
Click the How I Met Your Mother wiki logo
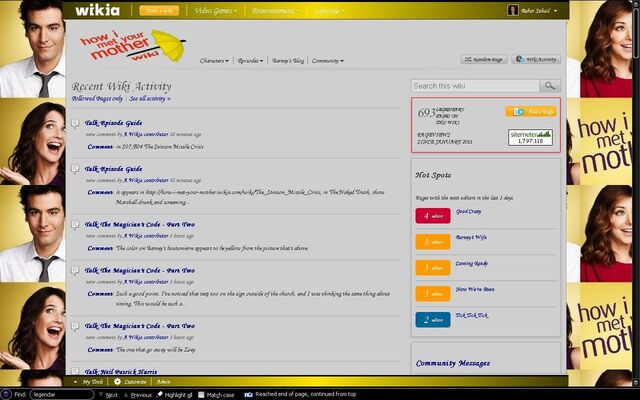[x=132, y=45]
